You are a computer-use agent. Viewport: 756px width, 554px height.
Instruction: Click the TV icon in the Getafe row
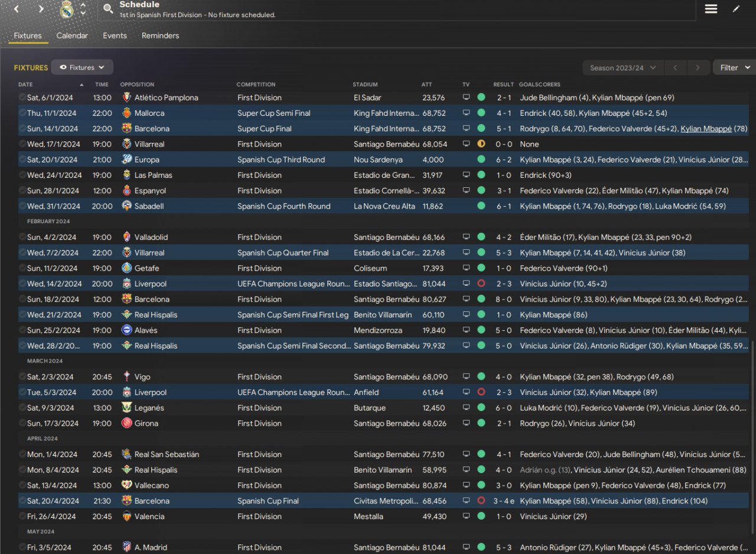point(466,268)
